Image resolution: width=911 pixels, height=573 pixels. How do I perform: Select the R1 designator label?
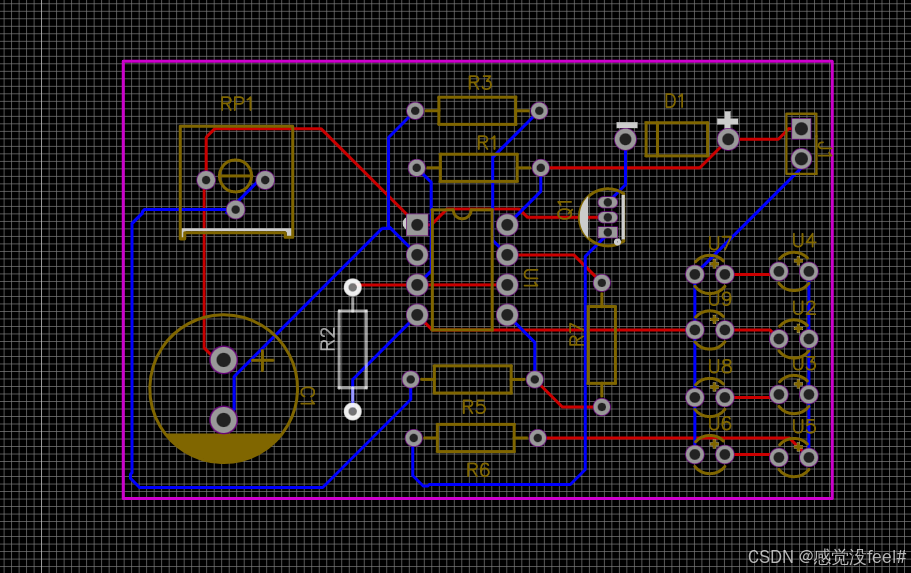pyautogui.click(x=487, y=143)
